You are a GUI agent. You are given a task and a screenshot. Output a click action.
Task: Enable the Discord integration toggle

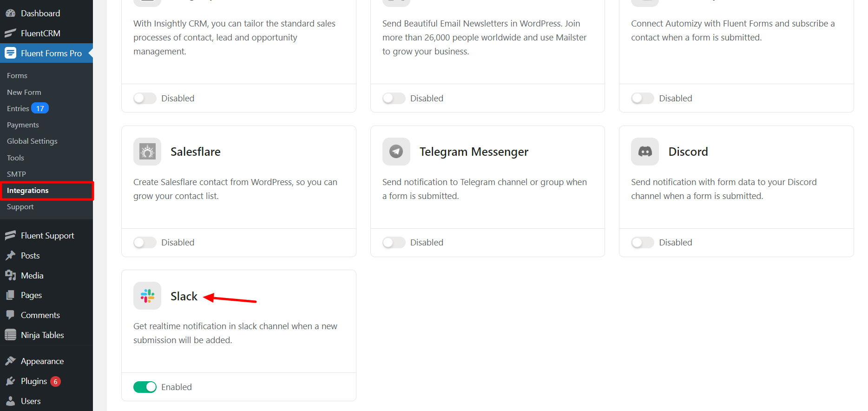point(643,243)
